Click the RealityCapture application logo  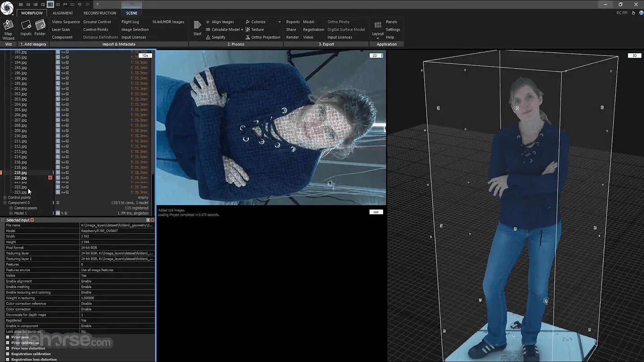[x=7, y=8]
